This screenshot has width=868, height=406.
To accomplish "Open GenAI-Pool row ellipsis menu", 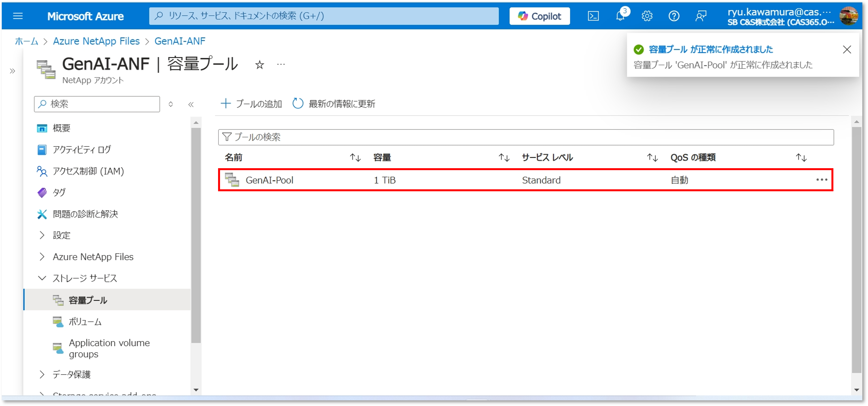I will pyautogui.click(x=822, y=180).
